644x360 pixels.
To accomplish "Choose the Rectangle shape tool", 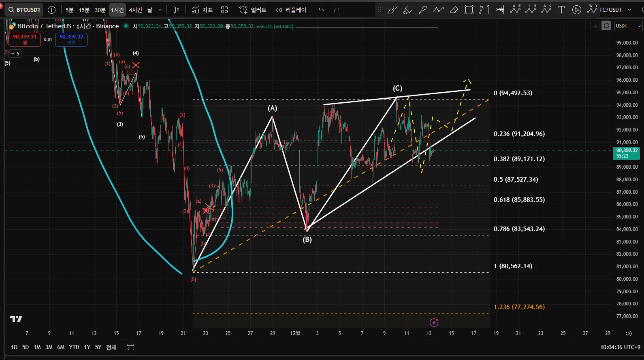I will coord(469,10).
